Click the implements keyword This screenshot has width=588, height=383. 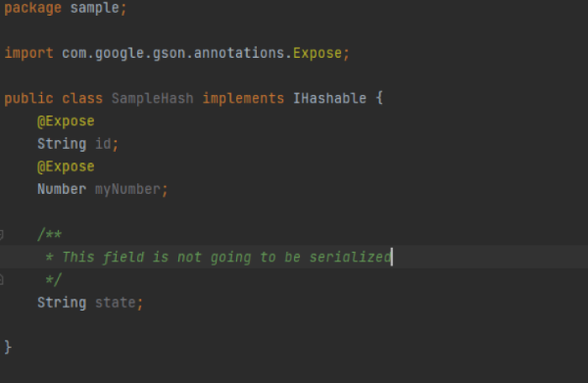pyautogui.click(x=243, y=99)
